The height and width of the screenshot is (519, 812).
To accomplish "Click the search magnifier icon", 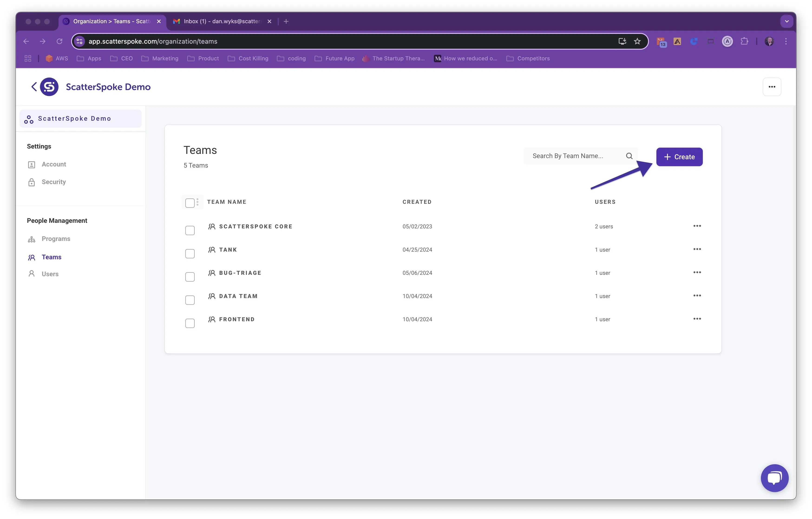I will tap(629, 156).
